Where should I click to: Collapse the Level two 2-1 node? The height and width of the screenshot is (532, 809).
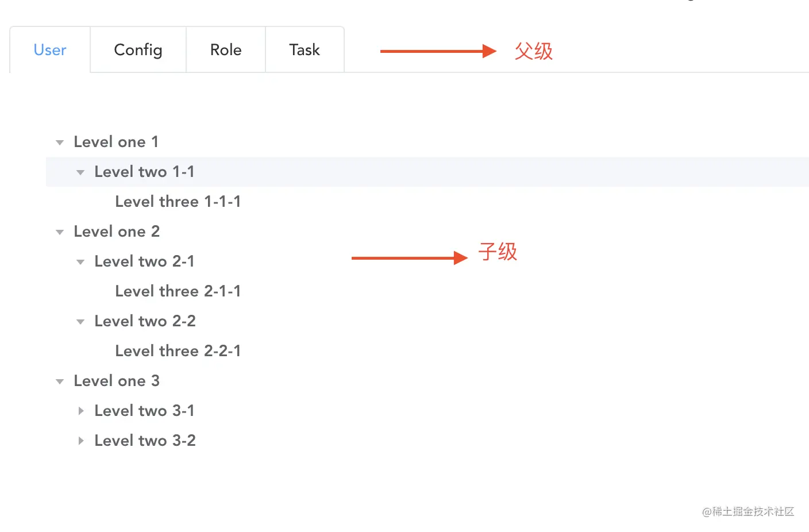click(80, 261)
